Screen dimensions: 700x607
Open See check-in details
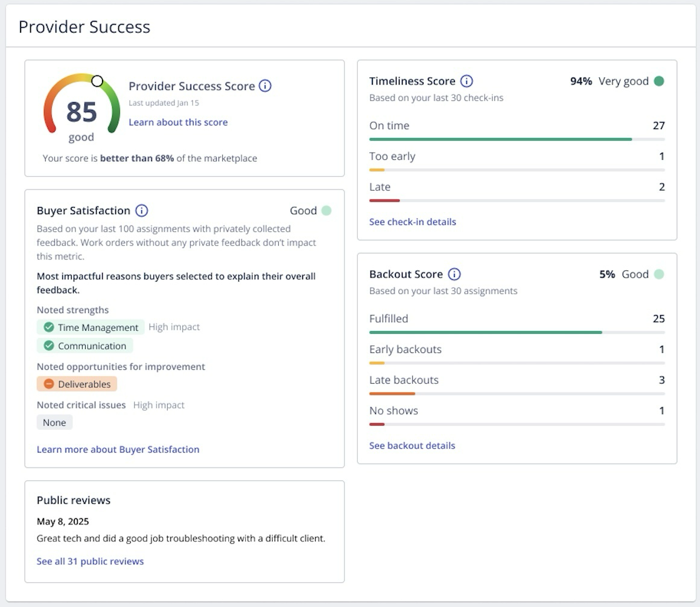pos(413,222)
